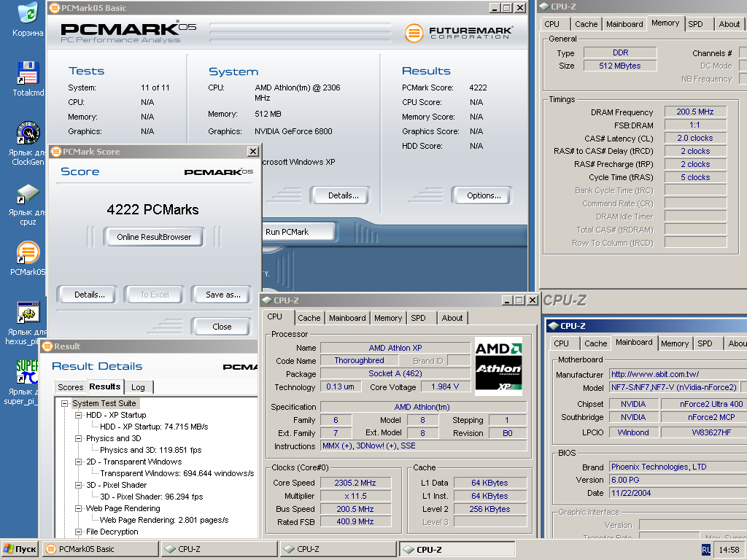Screen dimensions: 747x560
Task: Click the Level 2 cache 256 KBytes field
Action: (489, 509)
